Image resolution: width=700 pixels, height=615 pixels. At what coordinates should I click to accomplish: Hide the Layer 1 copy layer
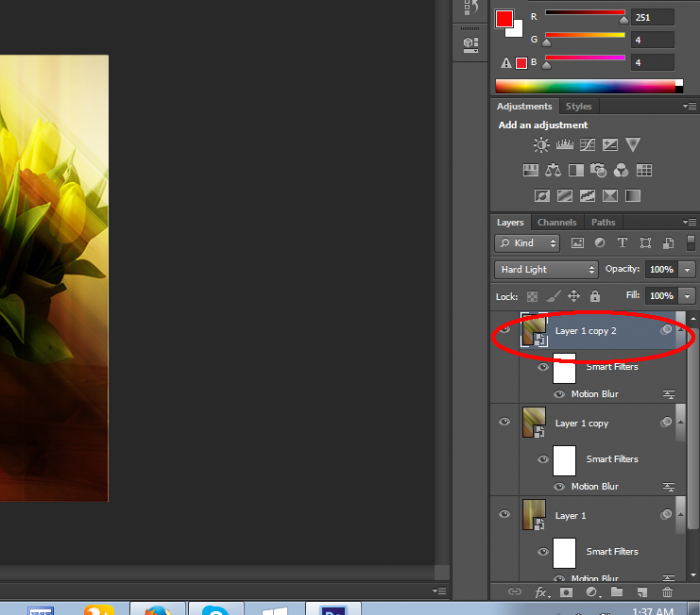click(x=504, y=423)
